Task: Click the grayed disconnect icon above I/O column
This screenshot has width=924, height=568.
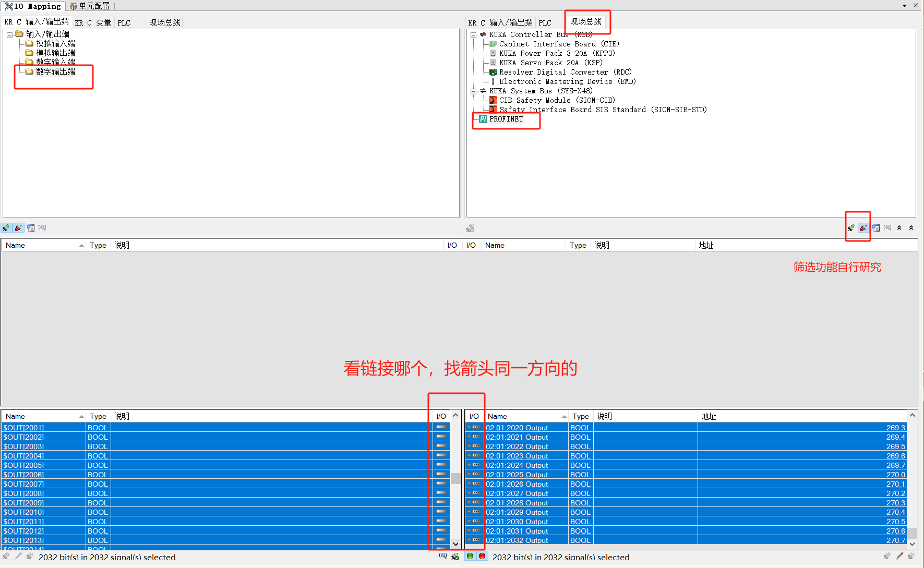Action: [470, 228]
